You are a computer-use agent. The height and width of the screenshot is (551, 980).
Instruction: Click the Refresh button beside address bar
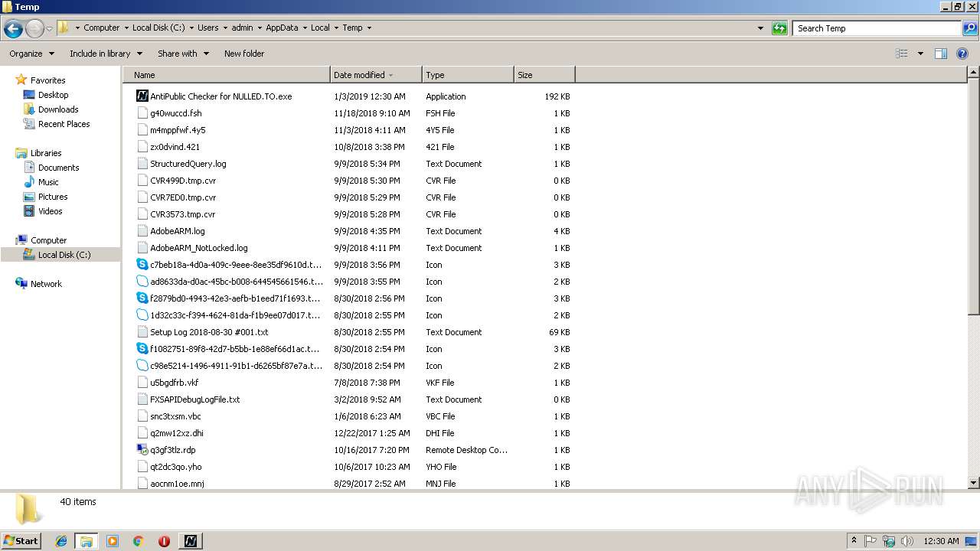(x=779, y=28)
